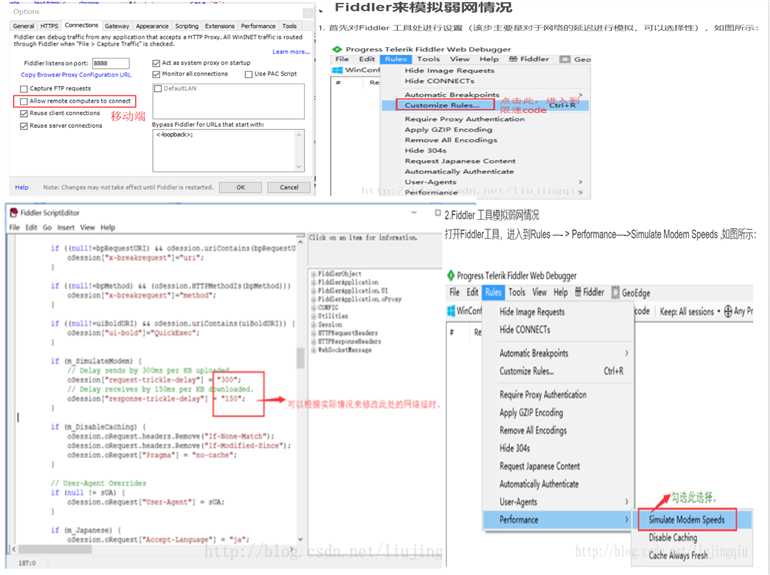Expand WebSocketMessage tree node
Screen dimensions: 770x575
tap(313, 350)
